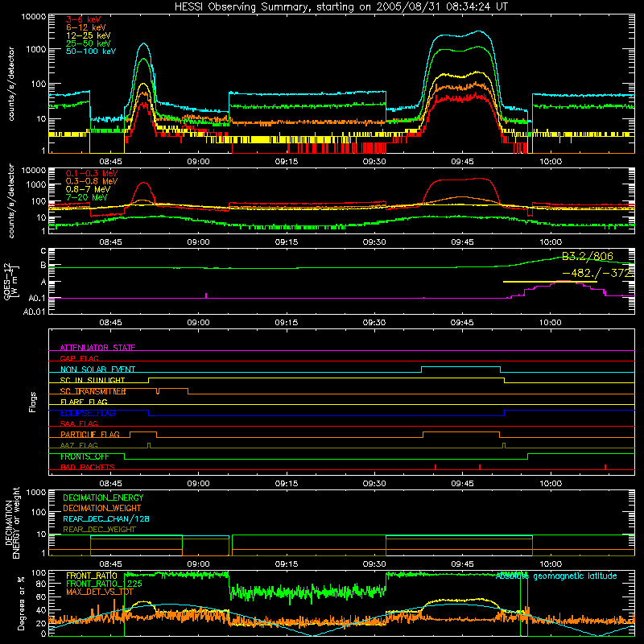
Task: Click the first bad packet marker near 09:40
Action: click(436, 467)
